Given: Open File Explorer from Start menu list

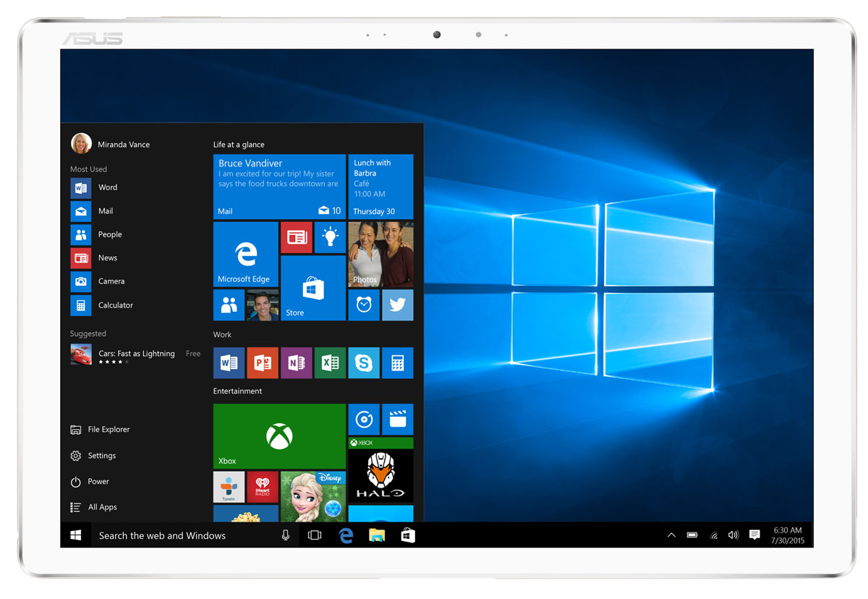Looking at the screenshot, I should (x=100, y=430).
